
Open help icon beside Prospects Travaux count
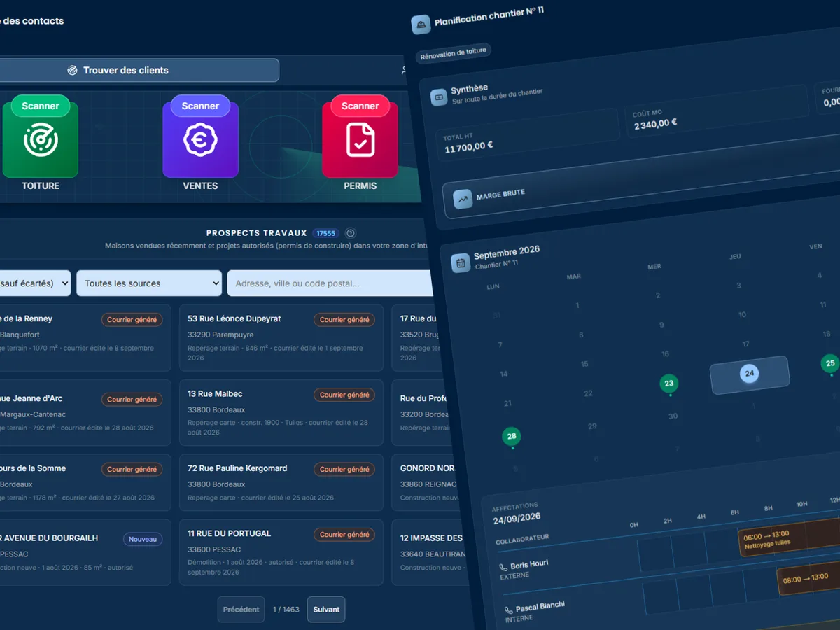click(x=351, y=233)
